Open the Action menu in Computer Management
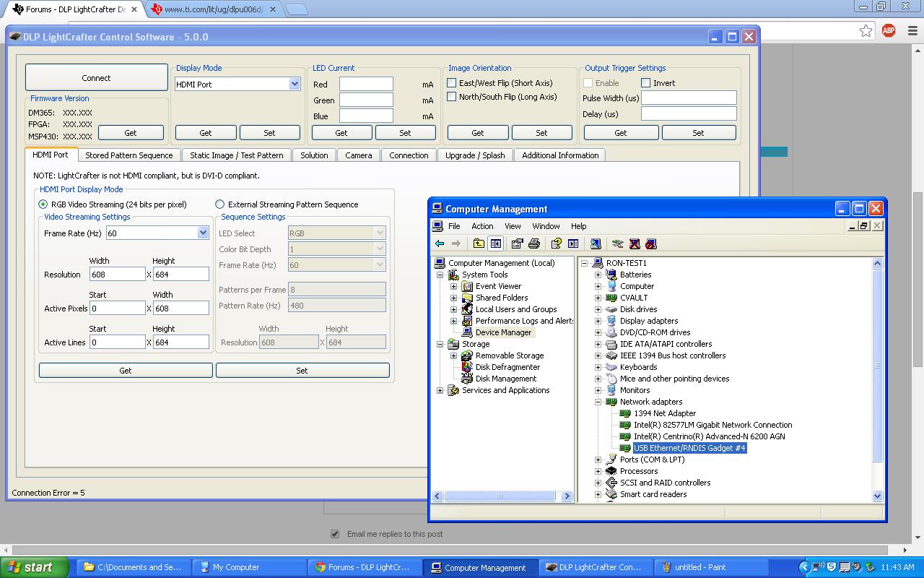This screenshot has width=924, height=578. 482,226
